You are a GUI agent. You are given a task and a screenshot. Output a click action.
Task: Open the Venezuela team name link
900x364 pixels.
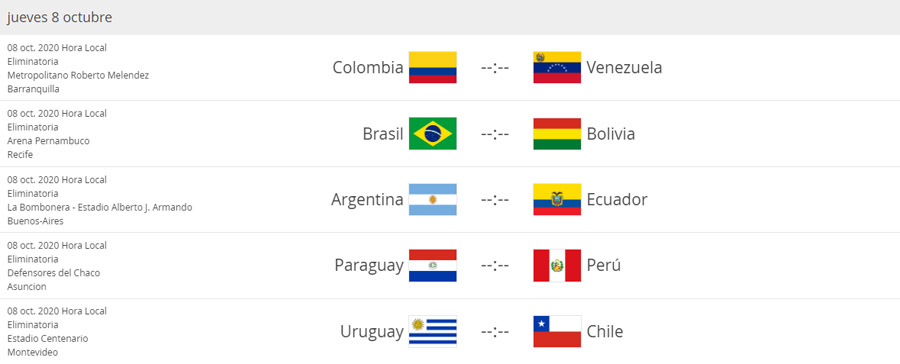pos(624,68)
